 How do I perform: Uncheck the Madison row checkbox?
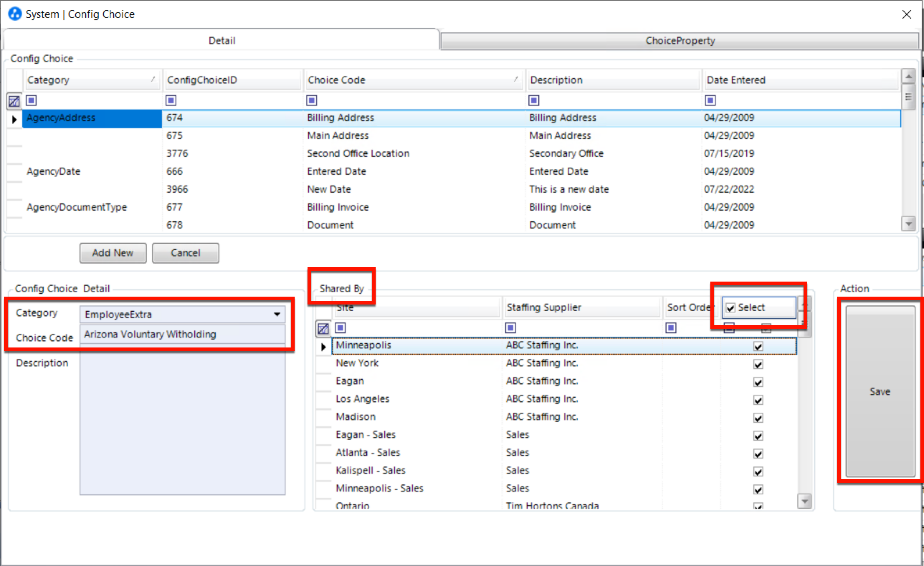758,418
